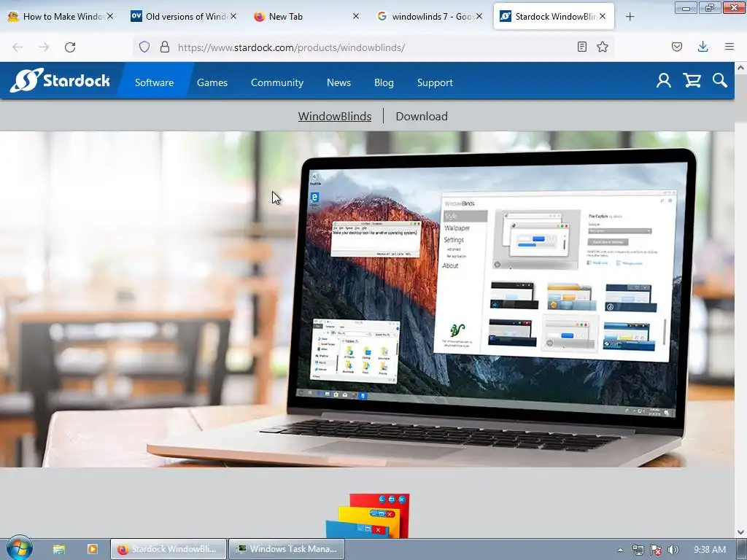Click Stardock WindowBlinds Firefox taskbar button

[168, 549]
